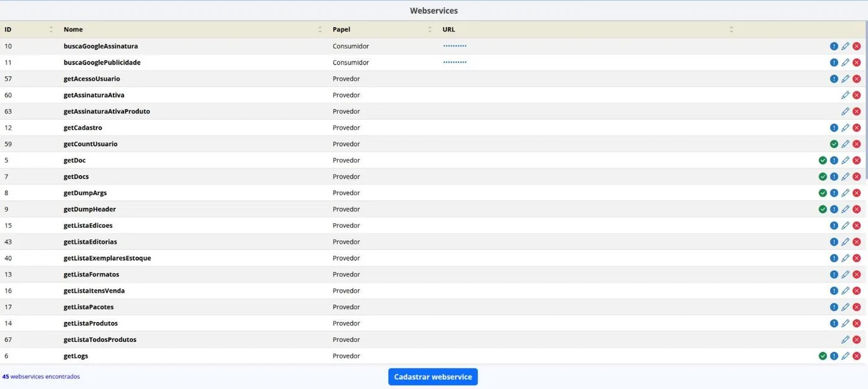
Task: Edit getListaTodosProdutos via the pencil icon
Action: click(x=845, y=340)
